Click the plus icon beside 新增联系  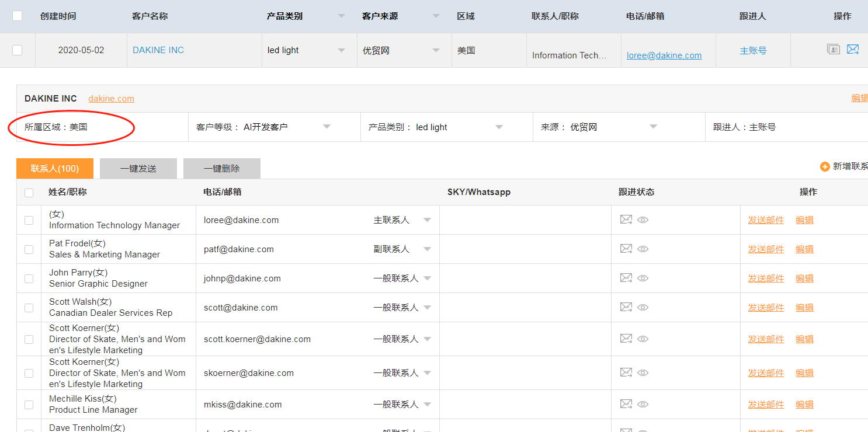[825, 167]
